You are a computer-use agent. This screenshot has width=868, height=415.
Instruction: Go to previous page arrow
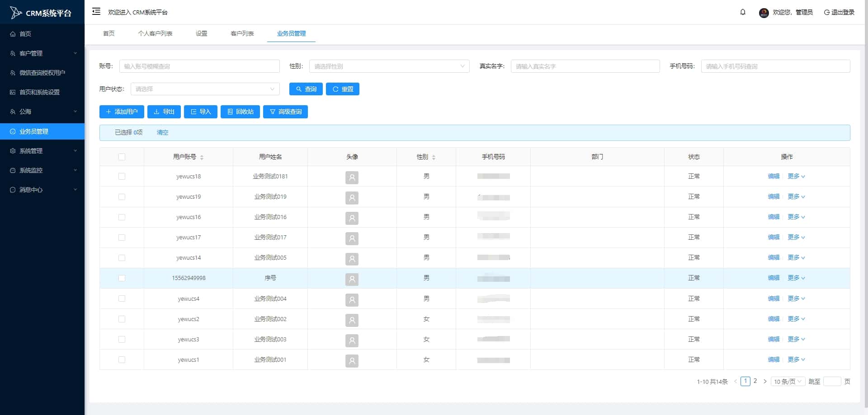(736, 382)
